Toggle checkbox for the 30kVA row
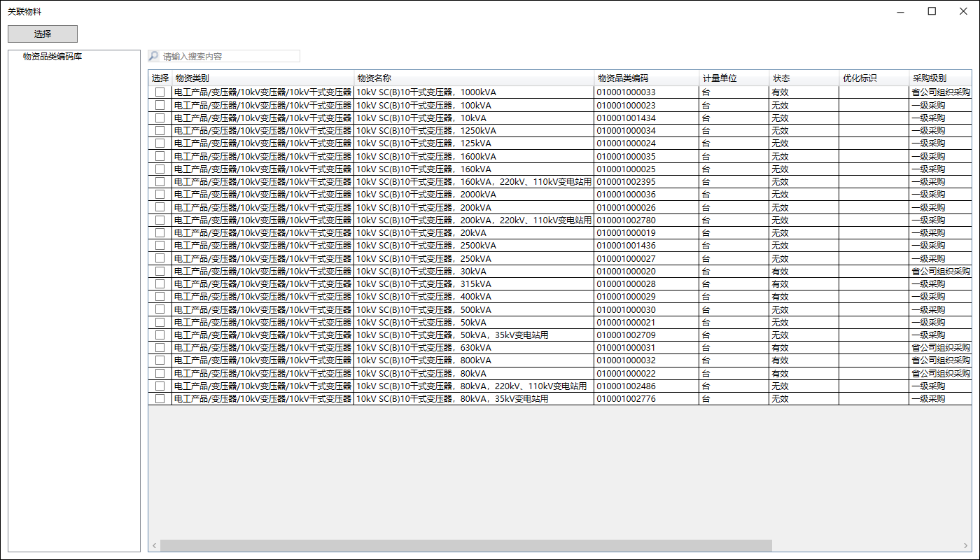This screenshot has width=980, height=560. click(x=160, y=271)
